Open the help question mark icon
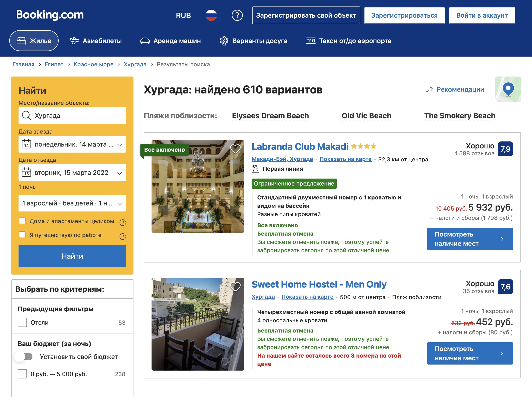 click(x=237, y=15)
